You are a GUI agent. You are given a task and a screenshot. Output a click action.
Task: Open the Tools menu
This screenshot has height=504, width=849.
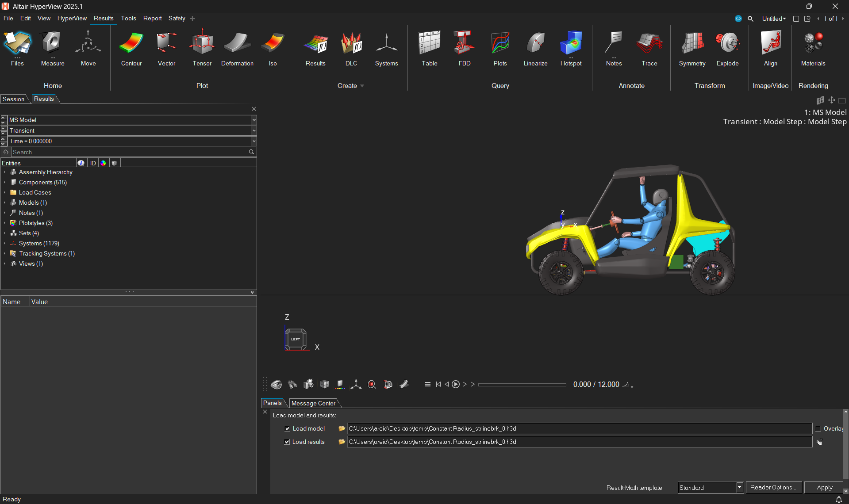(x=128, y=18)
